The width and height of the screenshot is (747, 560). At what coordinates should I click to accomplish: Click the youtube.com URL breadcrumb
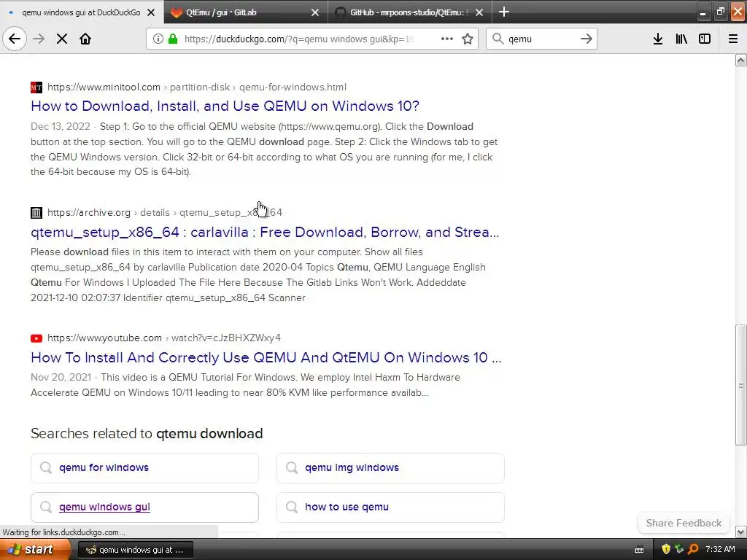pos(164,338)
